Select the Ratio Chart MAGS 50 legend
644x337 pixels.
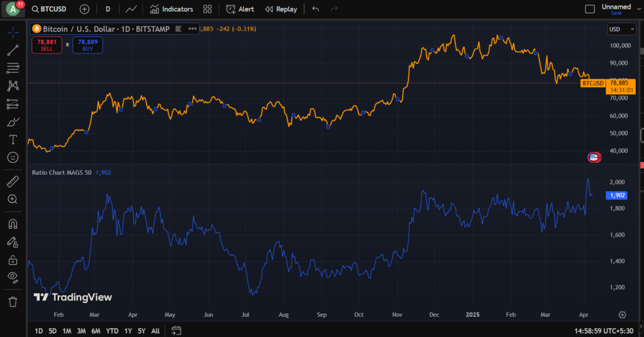tap(62, 172)
